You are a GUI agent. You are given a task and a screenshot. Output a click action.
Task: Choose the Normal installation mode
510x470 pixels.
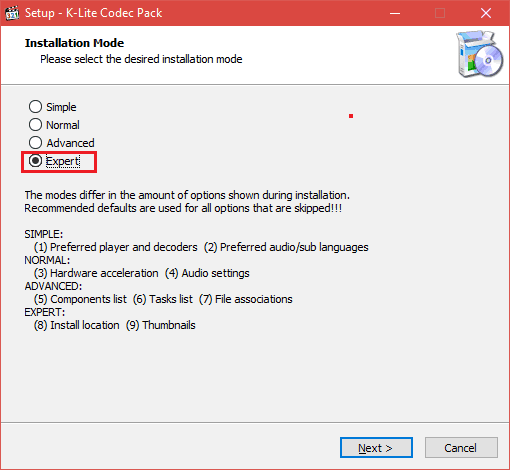click(x=54, y=125)
